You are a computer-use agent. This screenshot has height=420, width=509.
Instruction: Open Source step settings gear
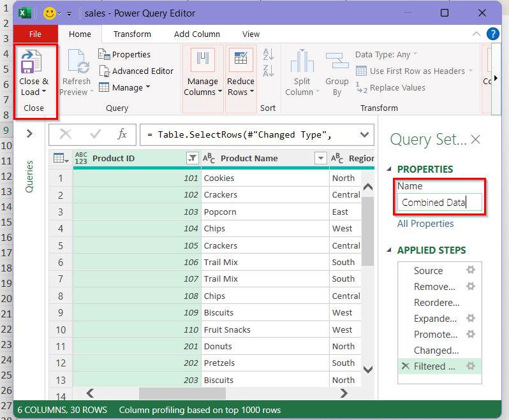pyautogui.click(x=471, y=270)
